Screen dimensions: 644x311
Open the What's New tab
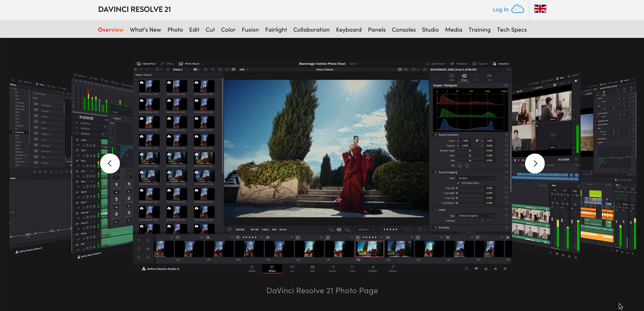[145, 30]
